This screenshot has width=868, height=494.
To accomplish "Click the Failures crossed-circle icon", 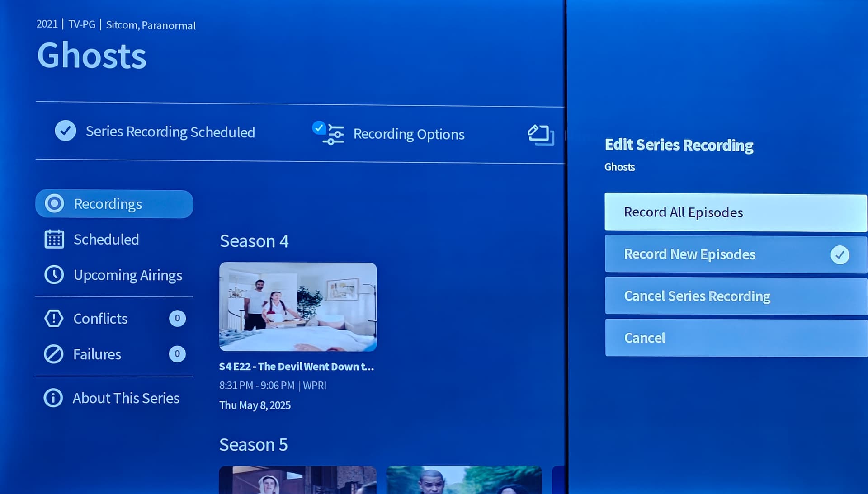I will (54, 354).
